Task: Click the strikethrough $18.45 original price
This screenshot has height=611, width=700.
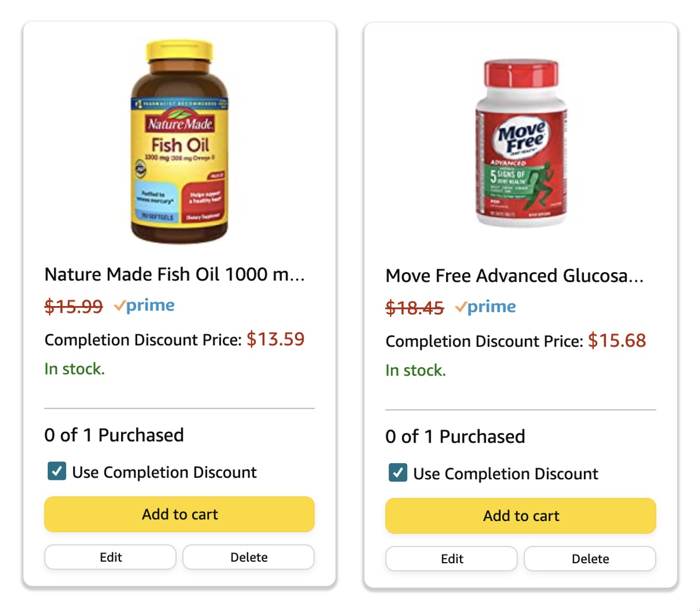Action: (x=414, y=306)
